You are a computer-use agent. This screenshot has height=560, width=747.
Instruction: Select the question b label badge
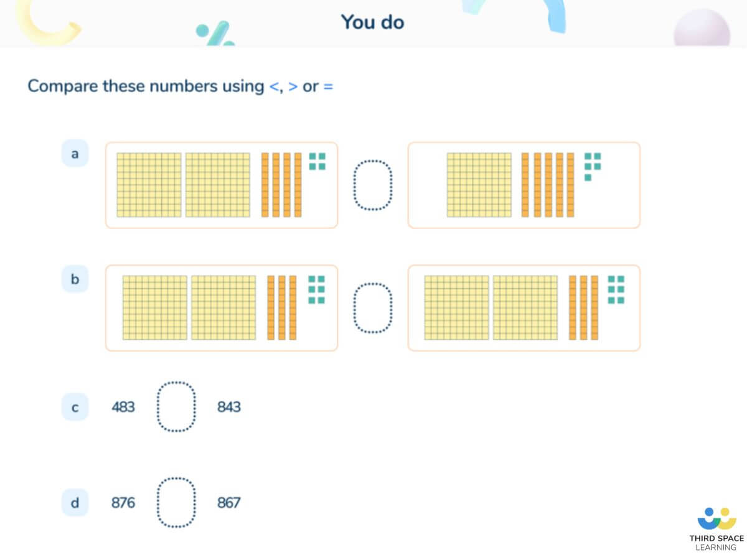[75, 279]
